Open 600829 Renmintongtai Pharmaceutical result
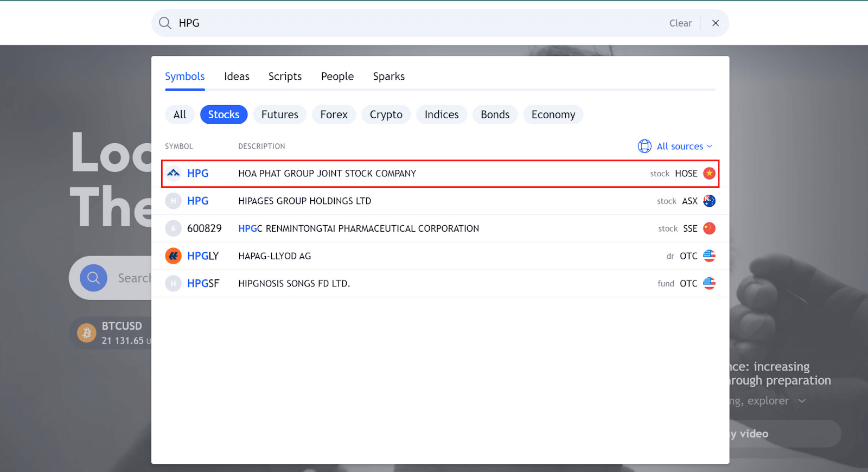The image size is (868, 472). point(440,228)
